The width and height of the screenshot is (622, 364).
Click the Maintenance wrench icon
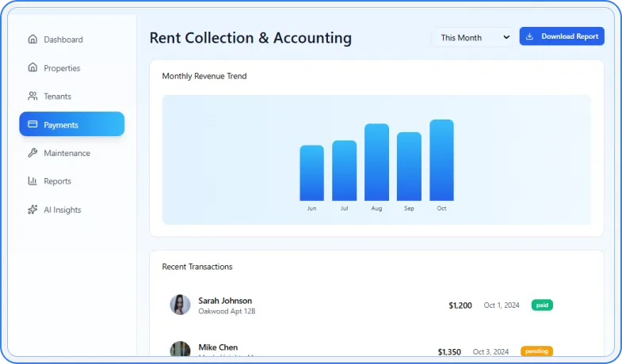32,154
